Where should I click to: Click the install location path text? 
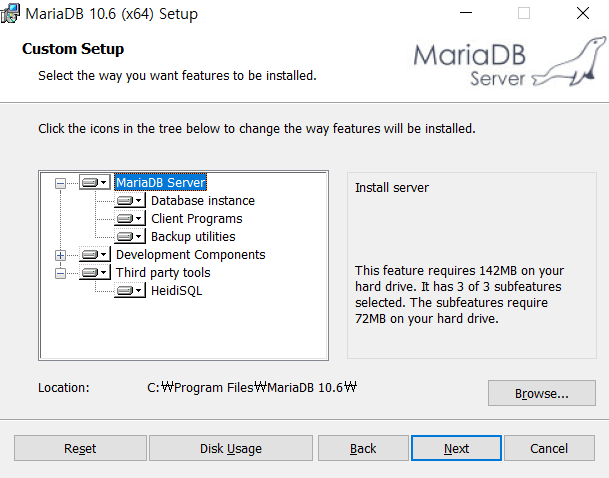(252, 387)
